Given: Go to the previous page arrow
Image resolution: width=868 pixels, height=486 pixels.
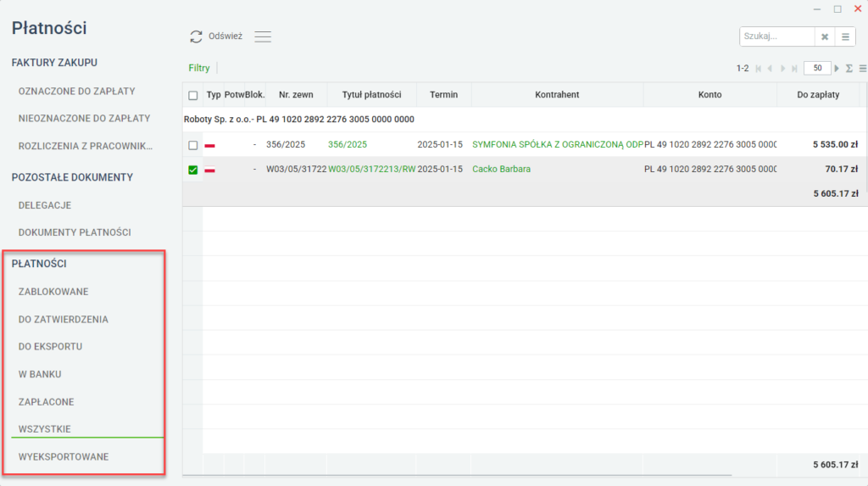Looking at the screenshot, I should pyautogui.click(x=770, y=68).
